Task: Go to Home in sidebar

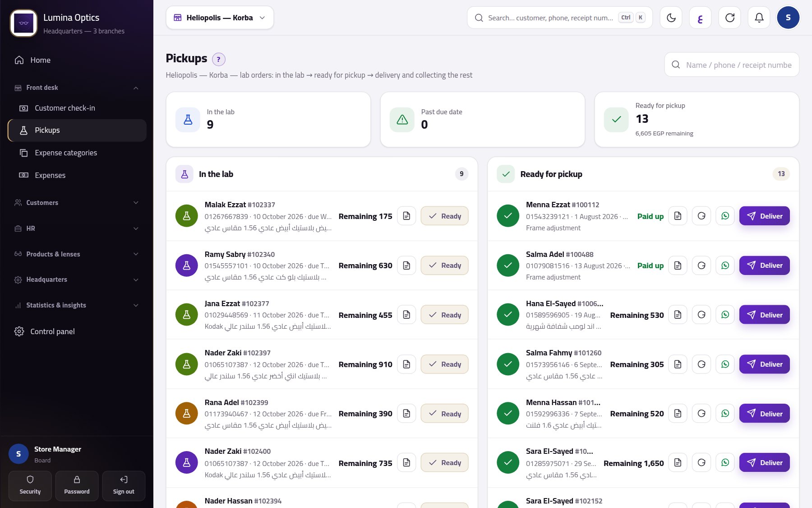Action: click(x=77, y=60)
